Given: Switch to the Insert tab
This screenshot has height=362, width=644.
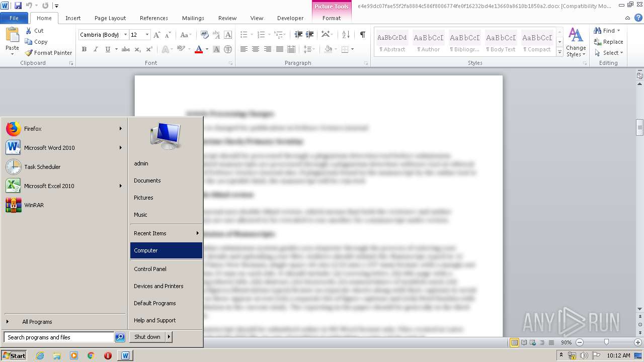Looking at the screenshot, I should click(73, 18).
